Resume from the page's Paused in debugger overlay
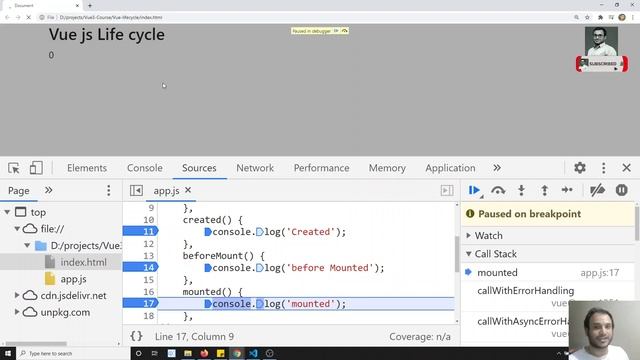 click(336, 31)
